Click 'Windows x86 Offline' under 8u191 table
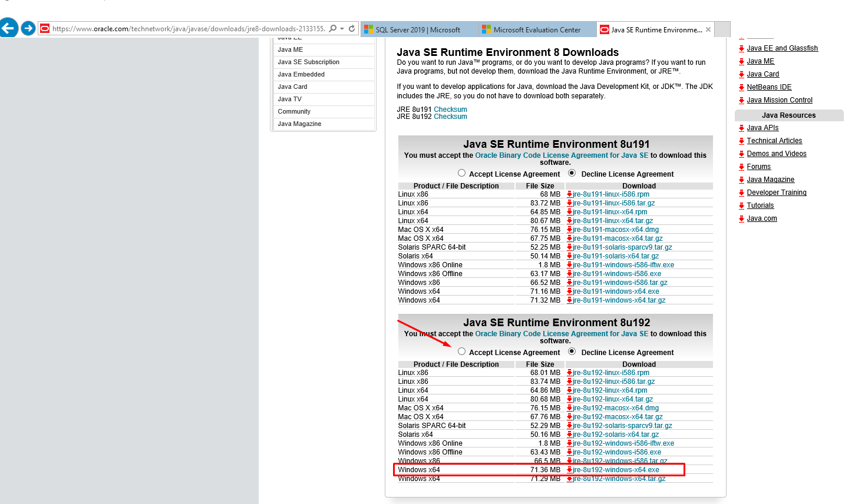This screenshot has height=504, width=855. point(430,274)
